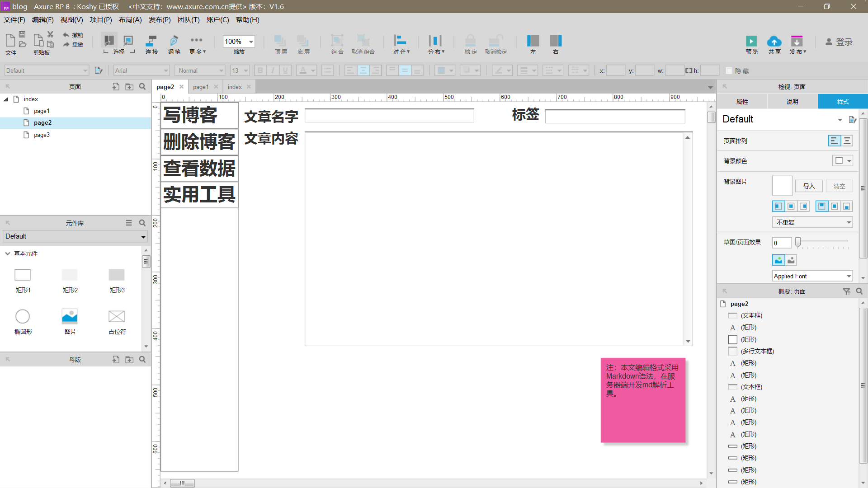The image size is (868, 488).
Task: Set background image horizontal align center
Action: pos(791,206)
